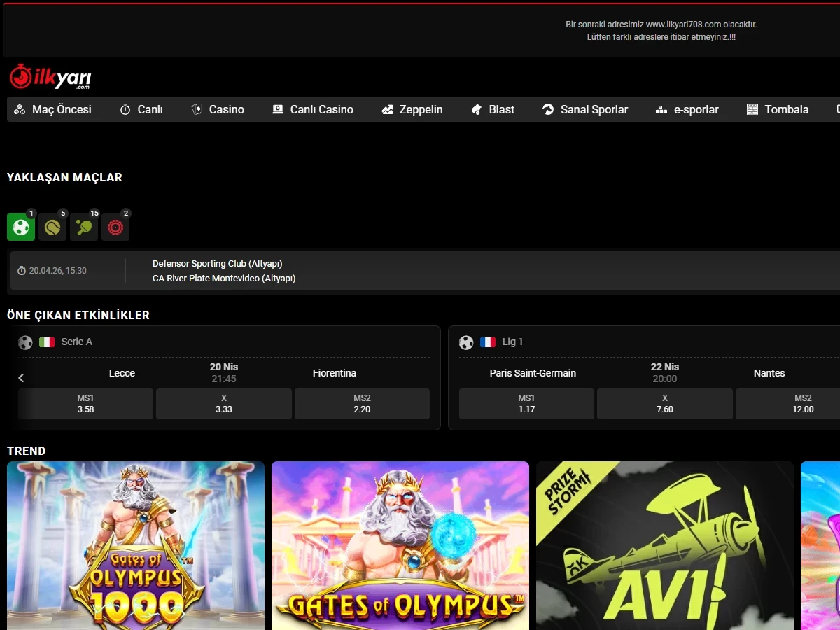Screen dimensions: 840x630
Task: Click the e-sporlar podium icon
Action: [661, 109]
